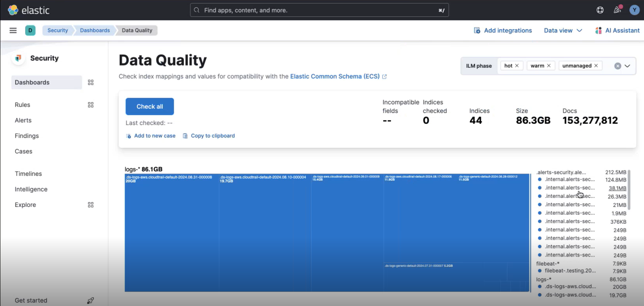Viewport: 644px width, 306px height.
Task: Click the D space avatar
Action: pos(30,30)
